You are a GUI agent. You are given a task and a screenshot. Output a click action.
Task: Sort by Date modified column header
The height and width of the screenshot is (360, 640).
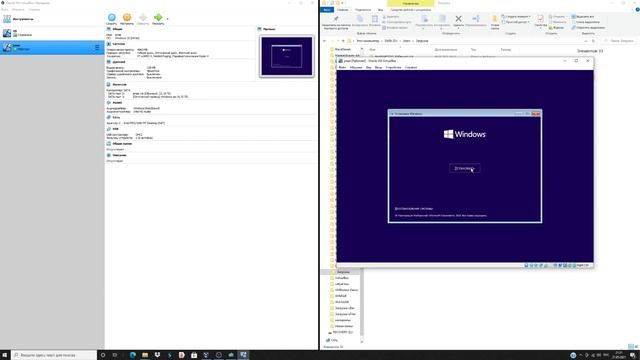pos(446,49)
